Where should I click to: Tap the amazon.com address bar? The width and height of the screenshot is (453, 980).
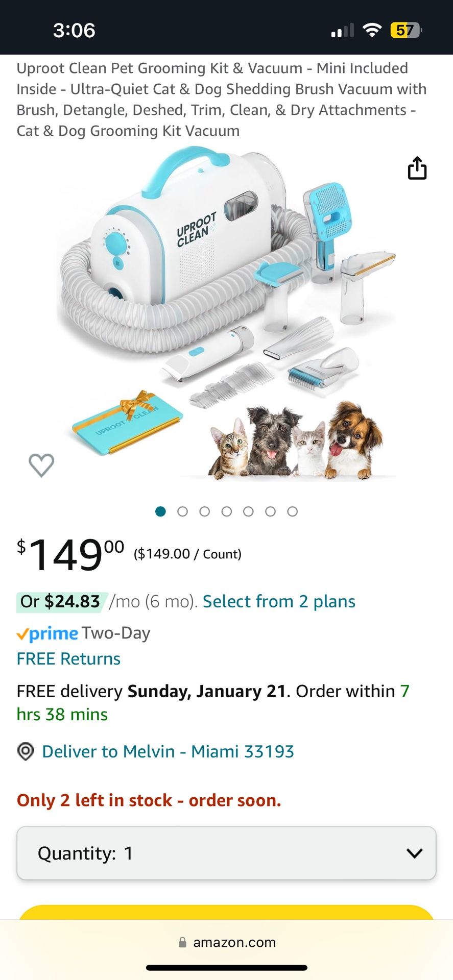click(x=234, y=942)
